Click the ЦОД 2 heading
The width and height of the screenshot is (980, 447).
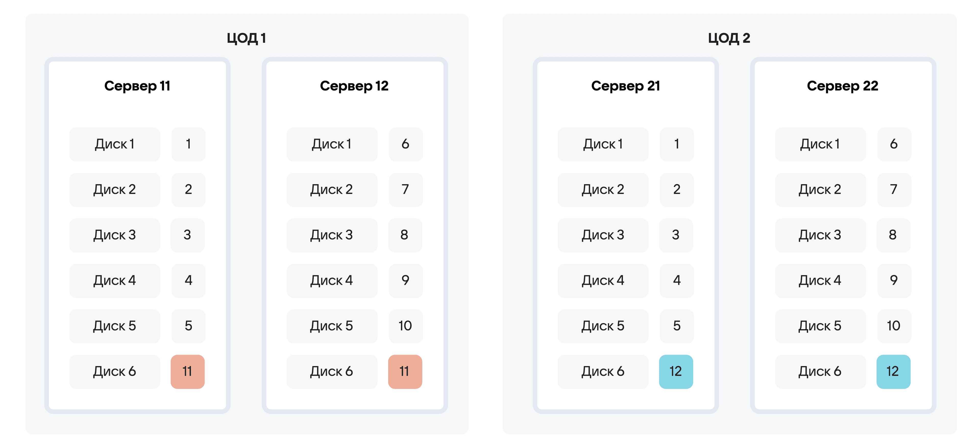coord(729,38)
